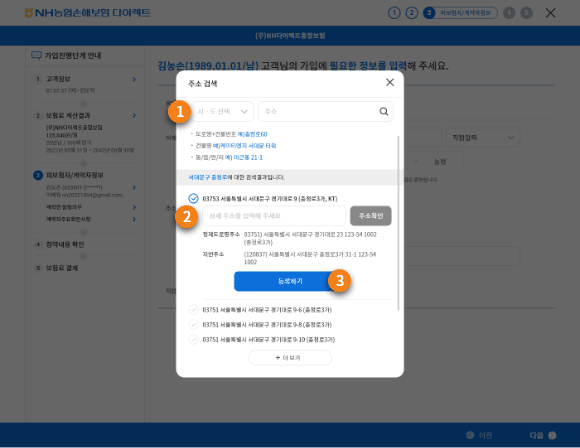The height and width of the screenshot is (448, 580).
Task: Open the second sub-item chevron under step 3
Action: [x=134, y=207]
